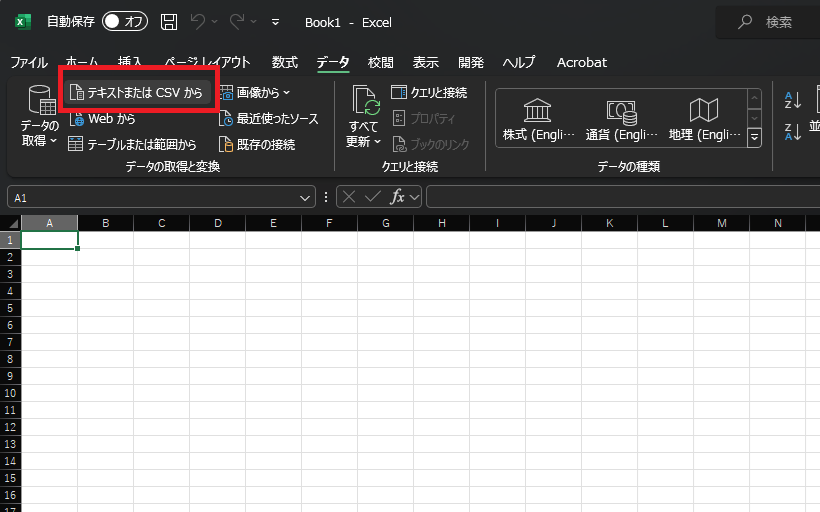Switch to the ページ レイアウト tab
Viewport: 820px width, 512px height.
pyautogui.click(x=208, y=62)
